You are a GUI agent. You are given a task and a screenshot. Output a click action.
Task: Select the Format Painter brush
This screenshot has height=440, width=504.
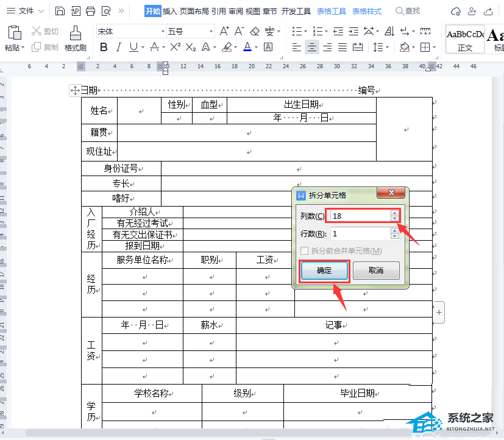[x=76, y=33]
